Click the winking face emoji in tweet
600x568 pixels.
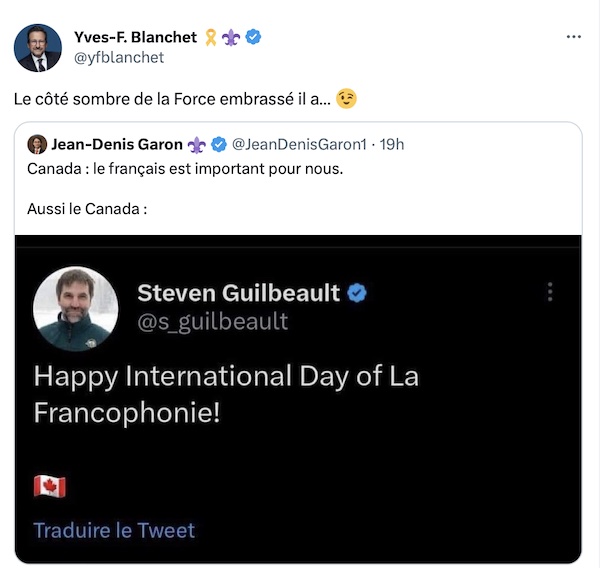tap(346, 98)
